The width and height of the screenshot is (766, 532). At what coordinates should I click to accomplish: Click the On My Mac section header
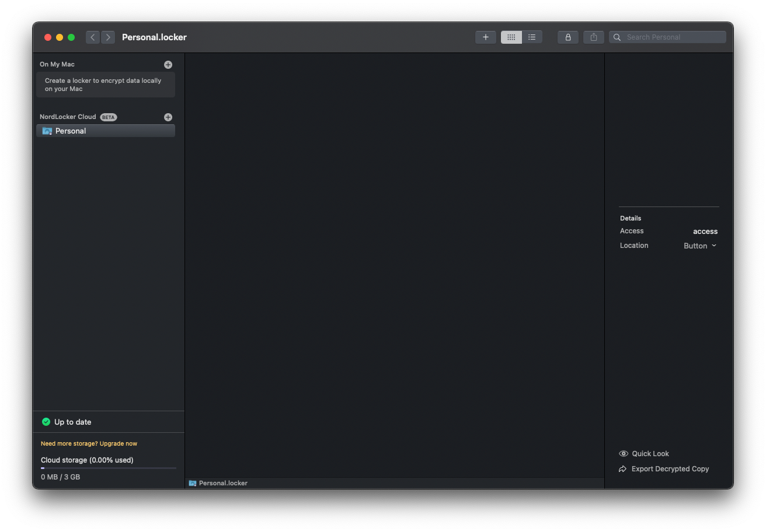tap(57, 65)
